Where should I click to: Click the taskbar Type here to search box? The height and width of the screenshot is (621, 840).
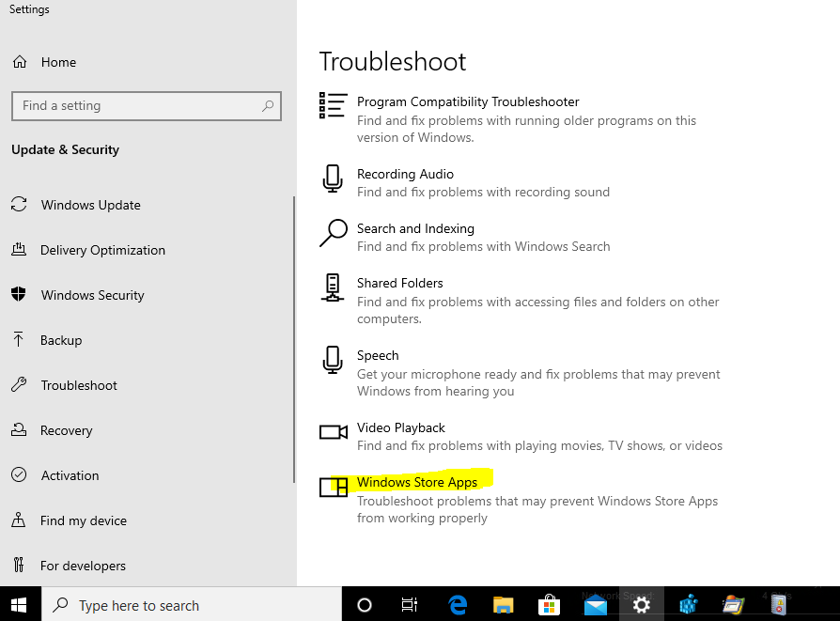[192, 605]
